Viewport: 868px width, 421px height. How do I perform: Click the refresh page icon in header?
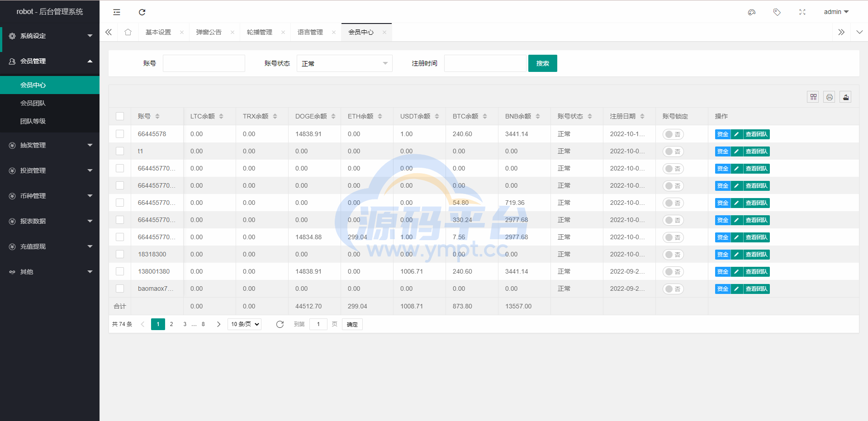tap(142, 12)
